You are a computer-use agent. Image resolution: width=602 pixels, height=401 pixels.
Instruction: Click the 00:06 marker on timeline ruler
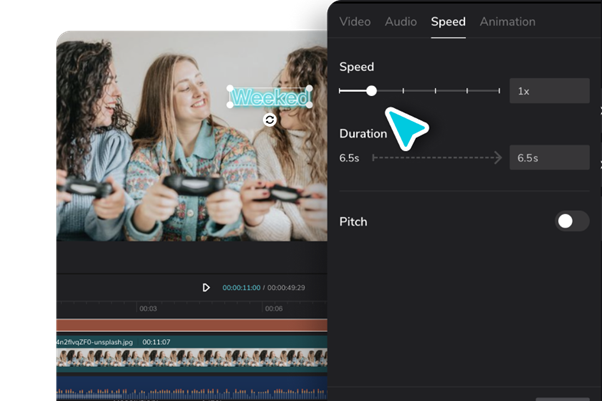point(273,308)
